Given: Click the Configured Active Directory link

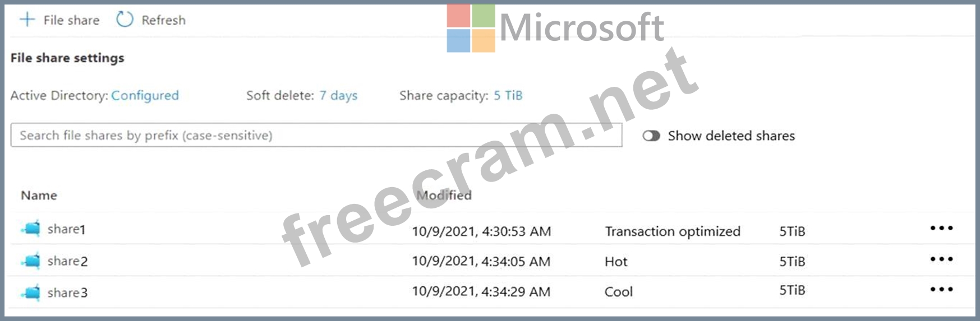Looking at the screenshot, I should click(x=145, y=96).
